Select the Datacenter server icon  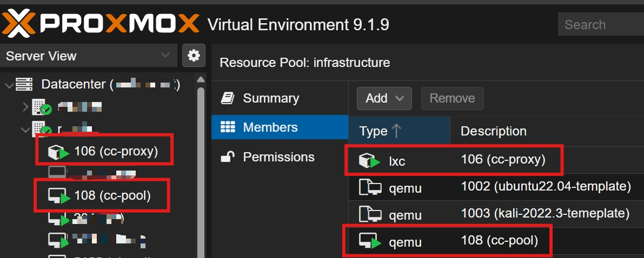[x=24, y=85]
